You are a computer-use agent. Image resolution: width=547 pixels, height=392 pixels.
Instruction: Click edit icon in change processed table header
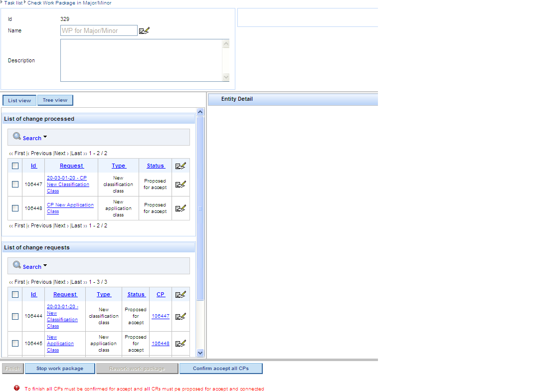[x=181, y=166]
